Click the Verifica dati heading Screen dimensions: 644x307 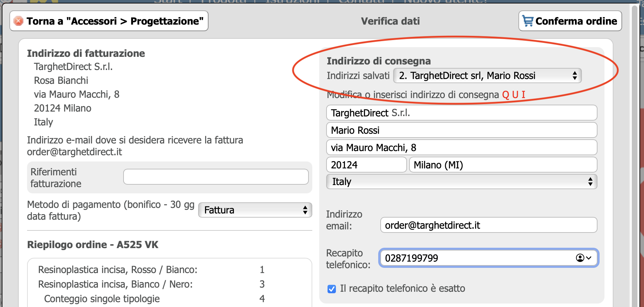[x=390, y=21]
